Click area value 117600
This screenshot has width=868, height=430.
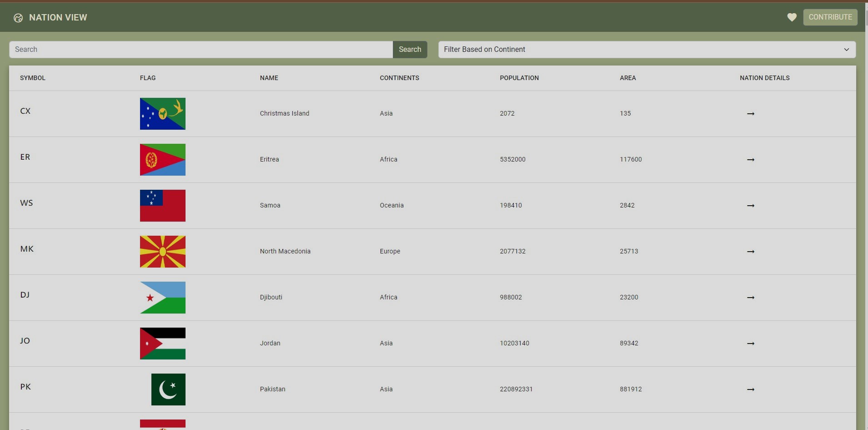point(631,159)
